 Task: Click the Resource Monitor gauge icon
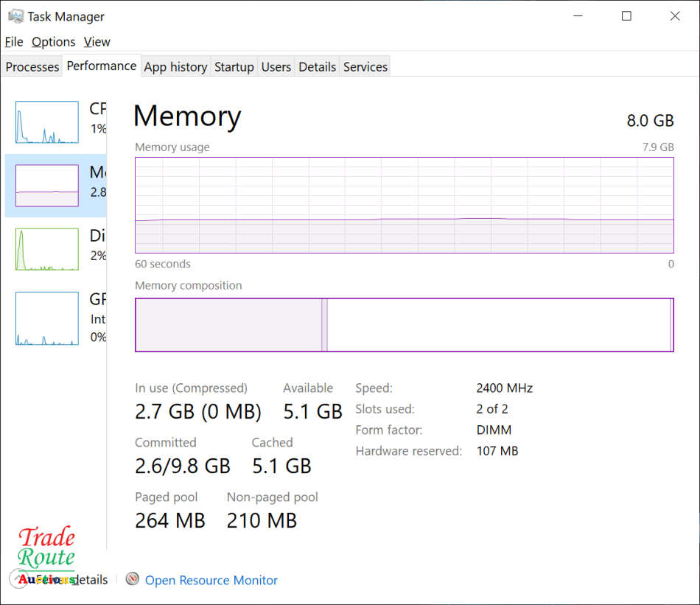pyautogui.click(x=133, y=579)
